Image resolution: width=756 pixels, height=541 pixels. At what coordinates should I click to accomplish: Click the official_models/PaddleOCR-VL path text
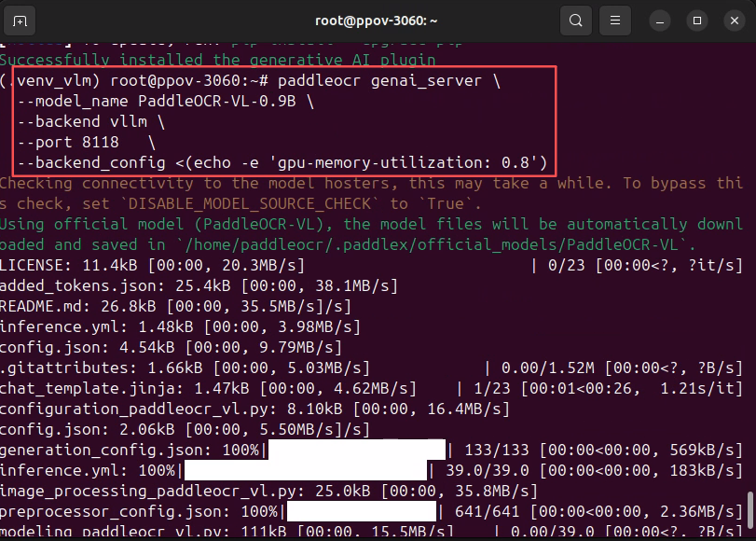point(547,244)
